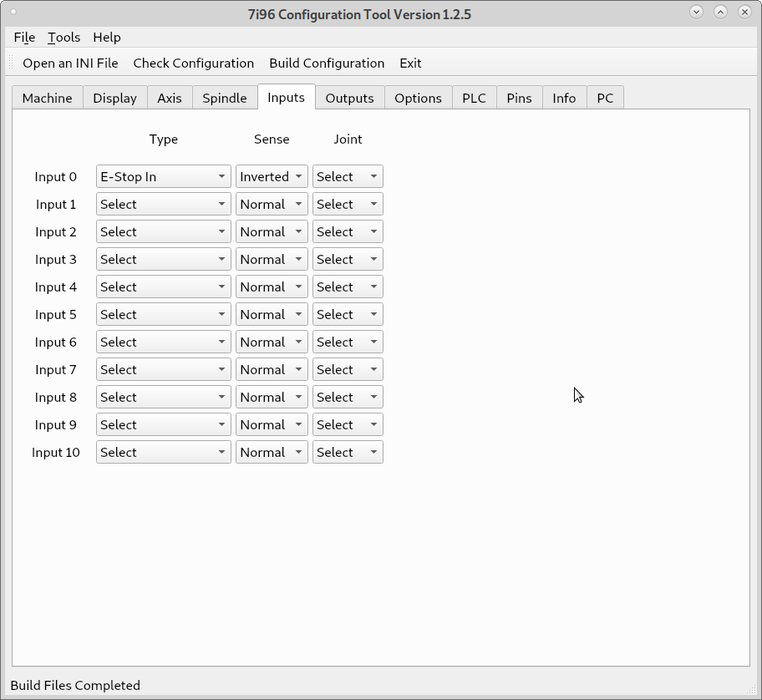The width and height of the screenshot is (762, 700).
Task: Open Input 5 Joint dropdown
Action: (348, 314)
